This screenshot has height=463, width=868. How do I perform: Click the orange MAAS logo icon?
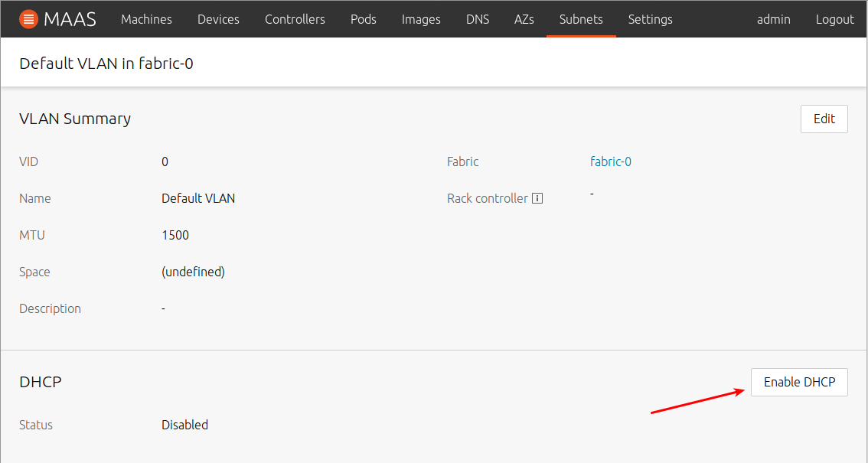click(28, 19)
